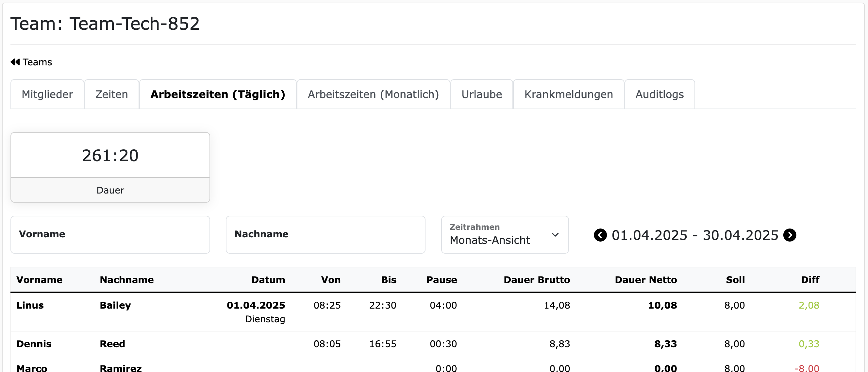Navigate back via the Teams link
868x372 pixels.
[37, 62]
